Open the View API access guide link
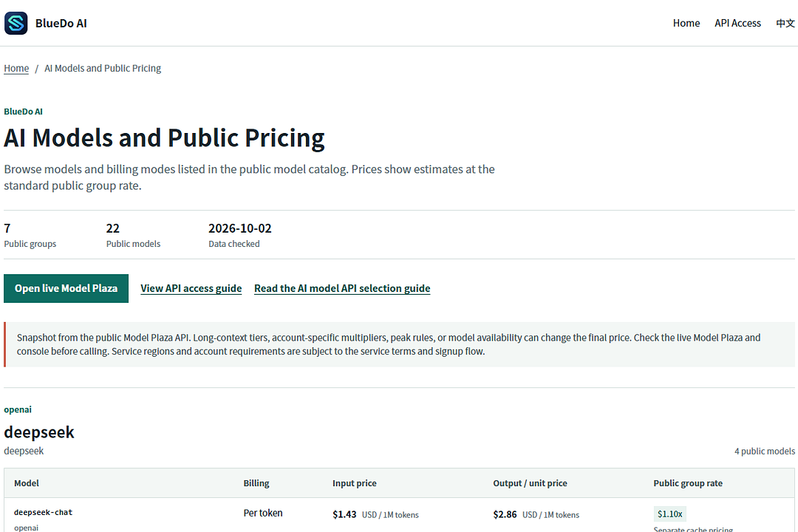 point(191,289)
